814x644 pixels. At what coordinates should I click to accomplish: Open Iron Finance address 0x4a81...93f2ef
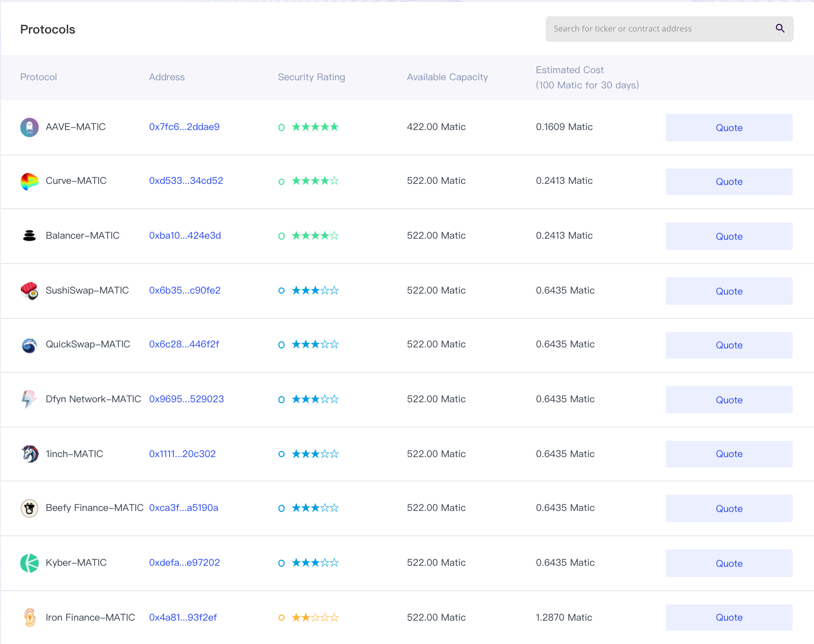click(x=183, y=618)
